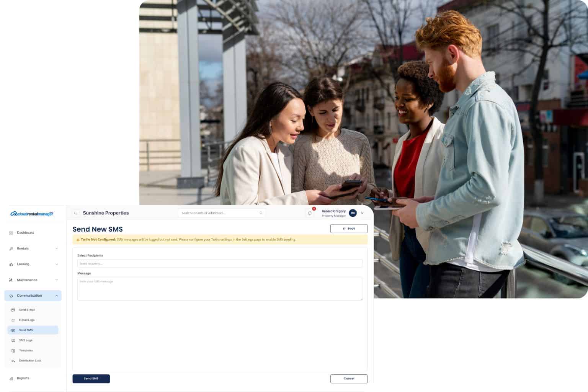This screenshot has height=392, width=588.
Task: Open Send E-mail submenu item
Action: [27, 310]
